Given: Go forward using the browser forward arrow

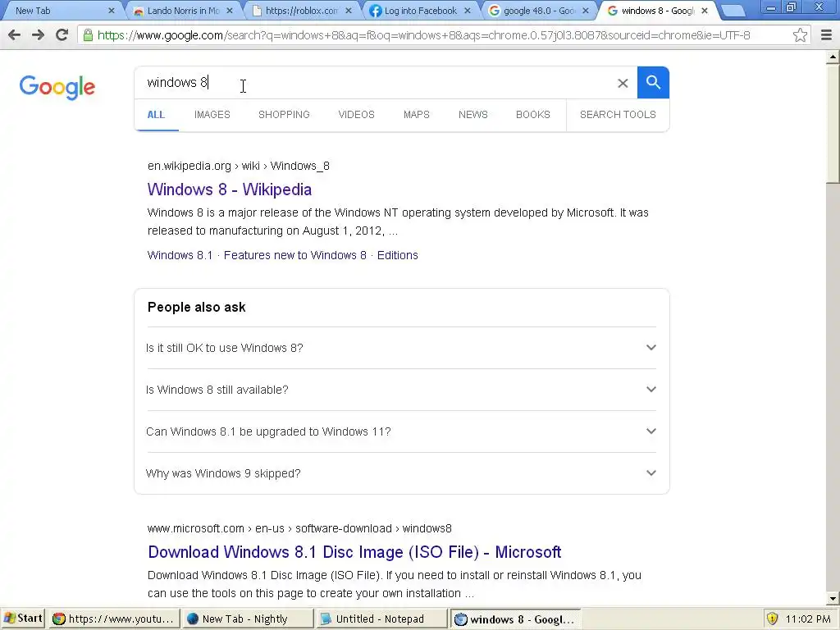Looking at the screenshot, I should click(x=38, y=35).
